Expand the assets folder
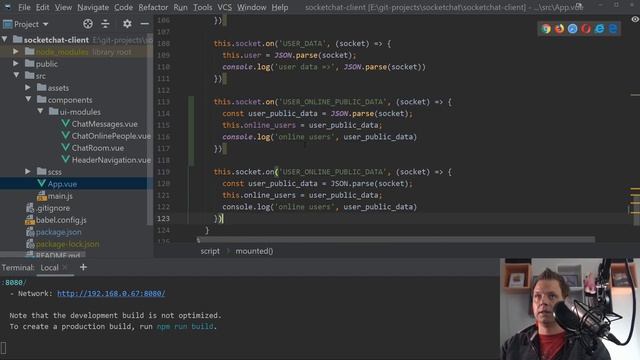This screenshot has height=360, width=640. (x=28, y=87)
